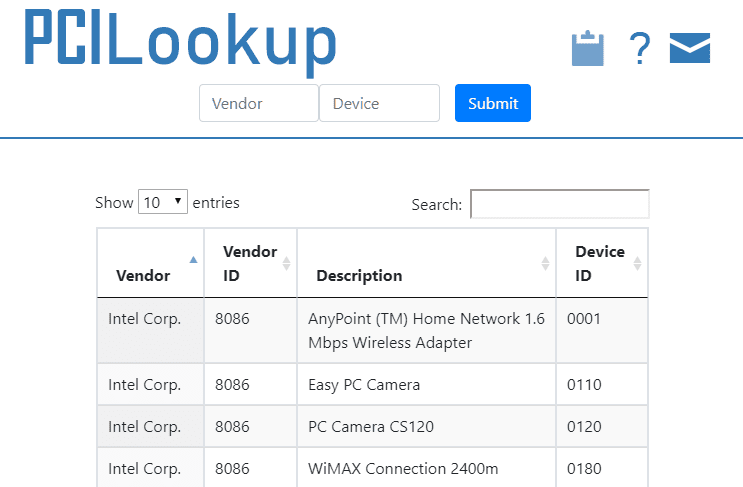
Task: Sort table by Device ID column
Action: pyautogui.click(x=602, y=263)
